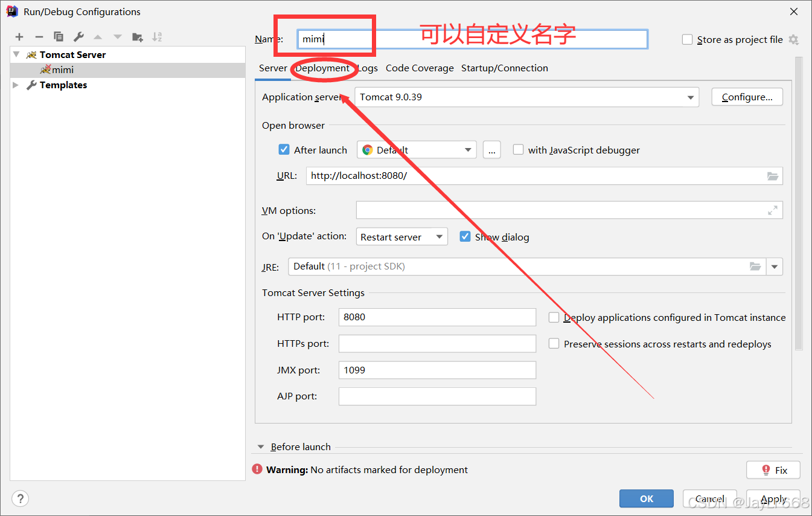This screenshot has height=516, width=812.
Task: Browse JRE path with the folder icon
Action: (755, 266)
